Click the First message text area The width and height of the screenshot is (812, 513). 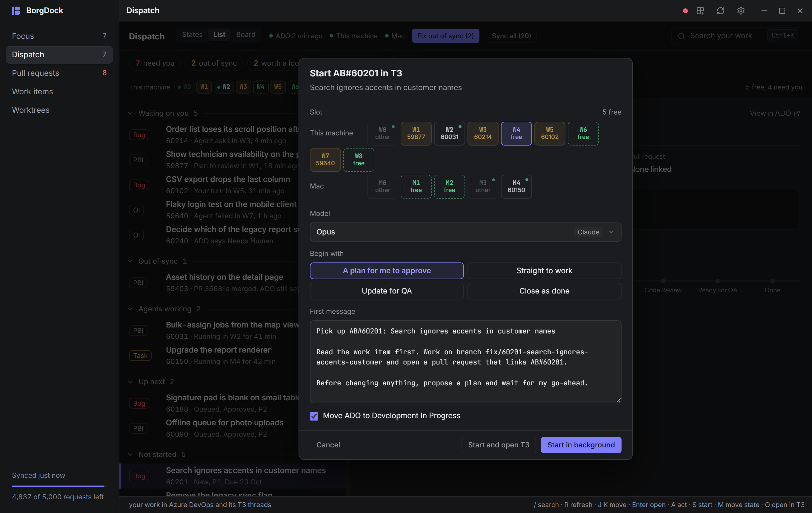pos(465,361)
